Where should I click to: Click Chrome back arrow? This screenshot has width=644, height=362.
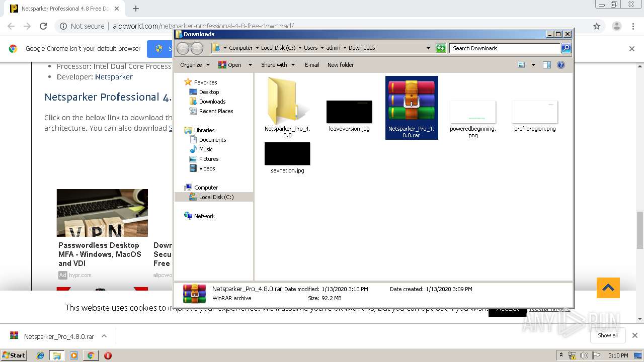click(x=11, y=26)
